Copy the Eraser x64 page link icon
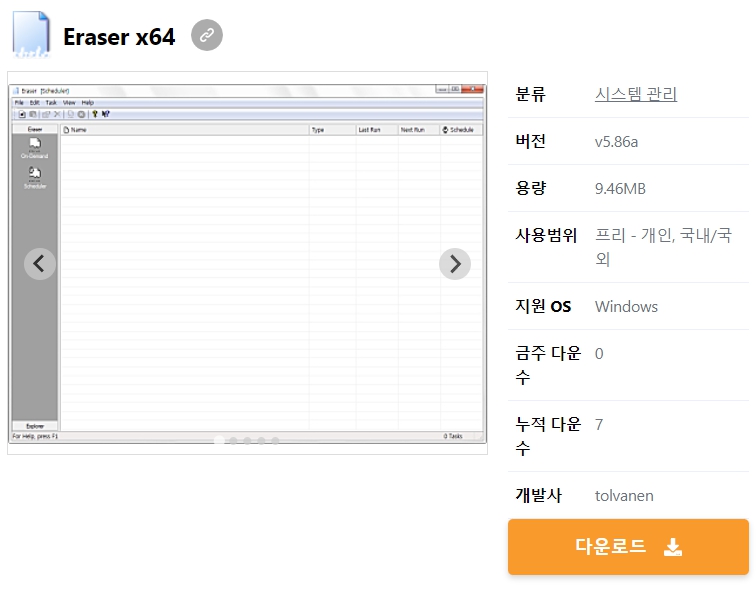This screenshot has height=591, width=756. 207,35
